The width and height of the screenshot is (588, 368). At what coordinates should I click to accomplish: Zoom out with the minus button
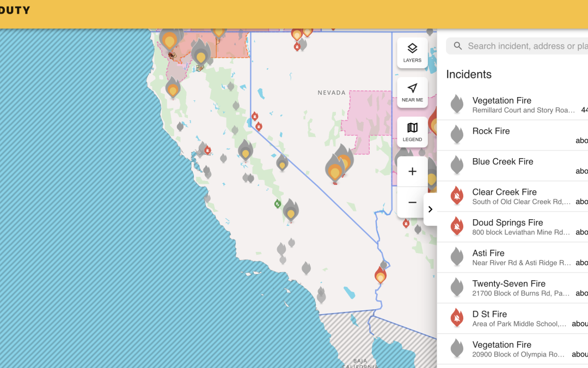point(412,202)
